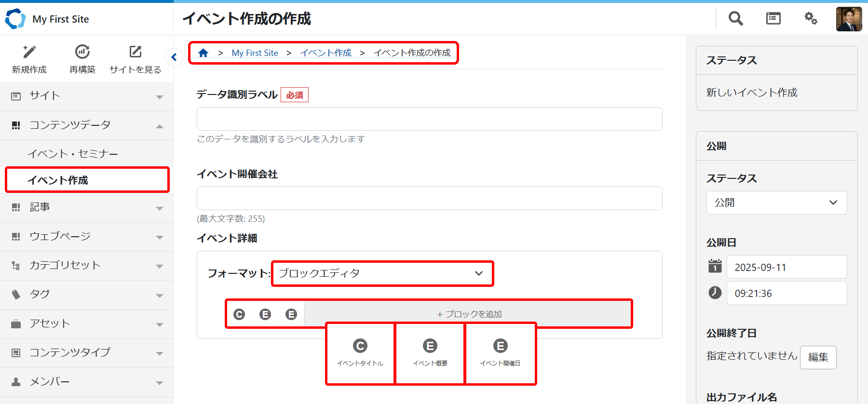Click the データ識別ラベル input field
The image size is (868, 404).
point(429,119)
